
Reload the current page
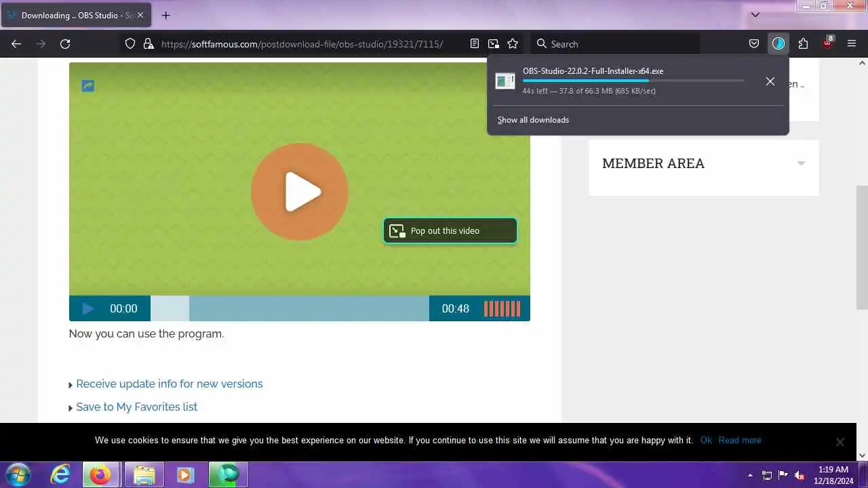(65, 43)
